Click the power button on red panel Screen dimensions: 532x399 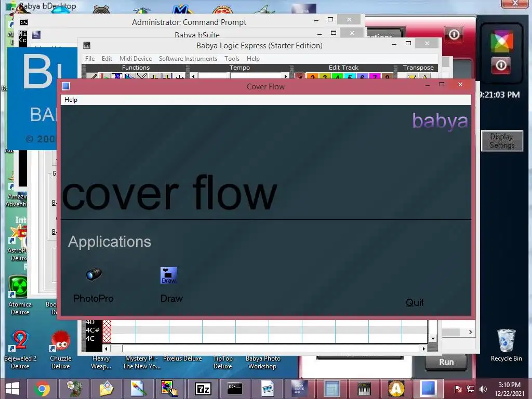[454, 34]
